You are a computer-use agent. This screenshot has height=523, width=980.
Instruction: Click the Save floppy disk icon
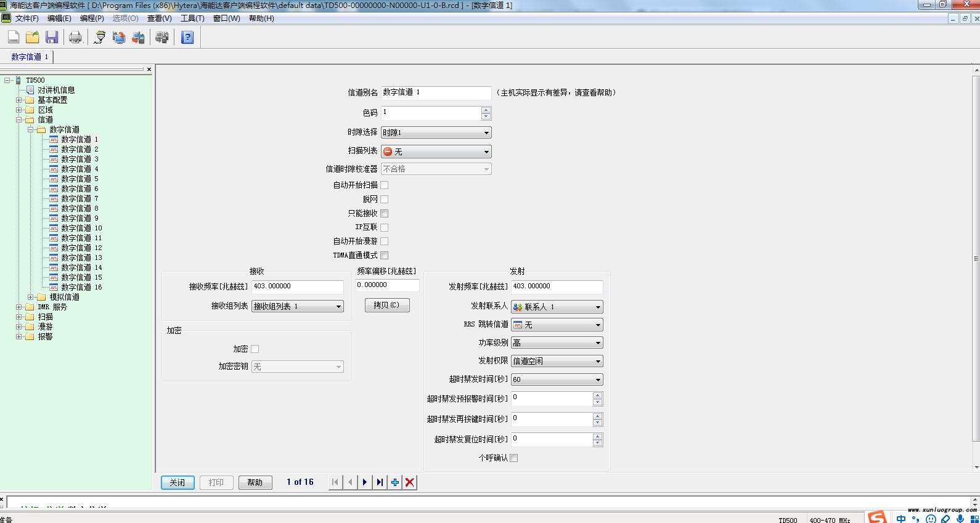52,38
